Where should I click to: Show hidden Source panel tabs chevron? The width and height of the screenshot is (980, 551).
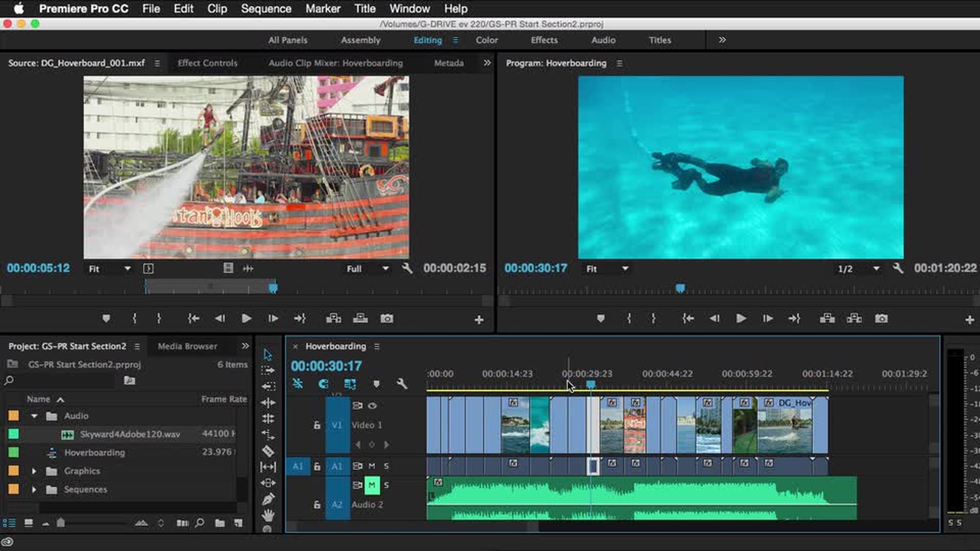[487, 63]
